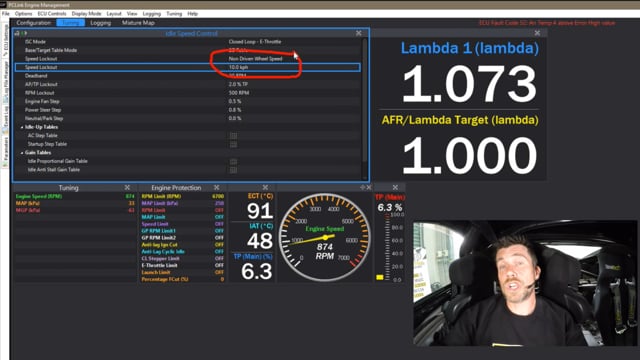Viewport: 640px width, 360px height.
Task: Select the E-Throttle Limit row
Action: [182, 265]
